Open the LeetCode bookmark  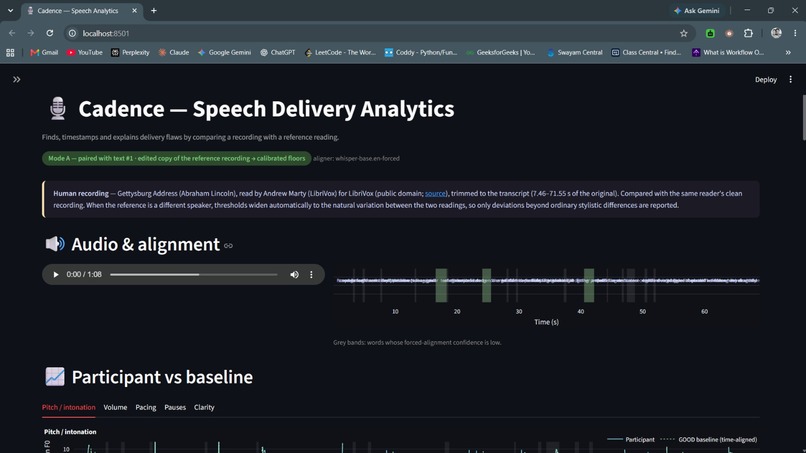point(340,52)
